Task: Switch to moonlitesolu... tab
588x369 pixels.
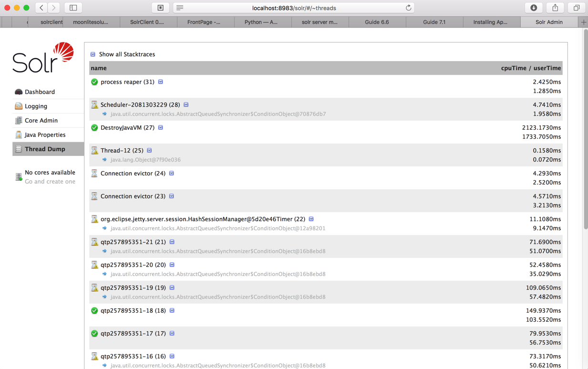Action: pyautogui.click(x=91, y=22)
